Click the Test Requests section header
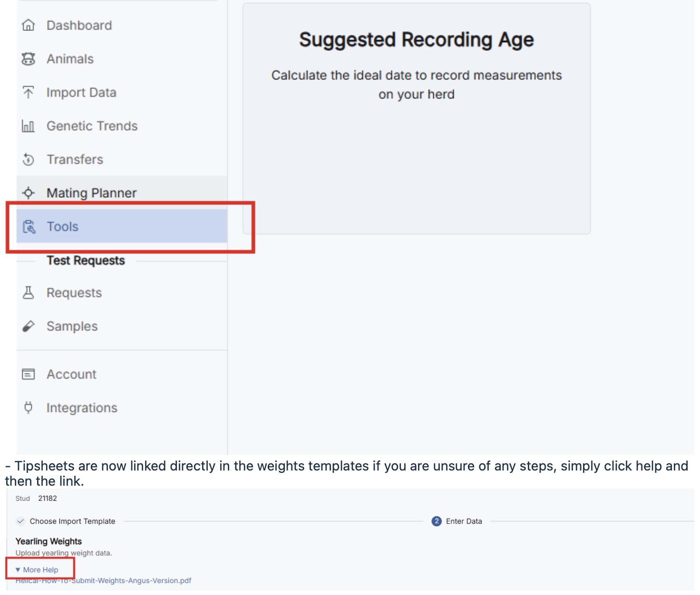This screenshot has height=595, width=700. point(86,260)
